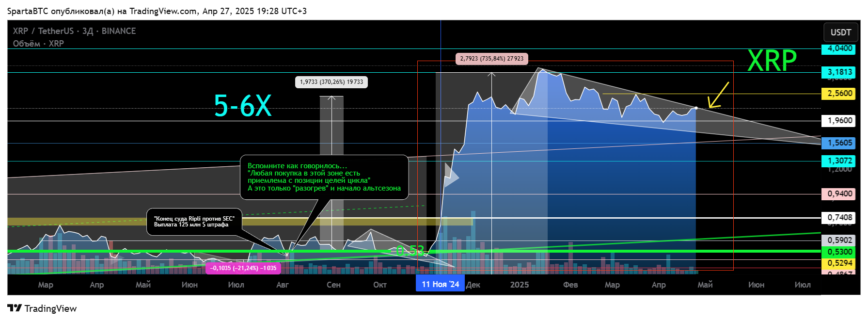The width and height of the screenshot is (868, 321).
Task: Select the green 'Вспомните как говорилось' callout
Action: click(324, 177)
